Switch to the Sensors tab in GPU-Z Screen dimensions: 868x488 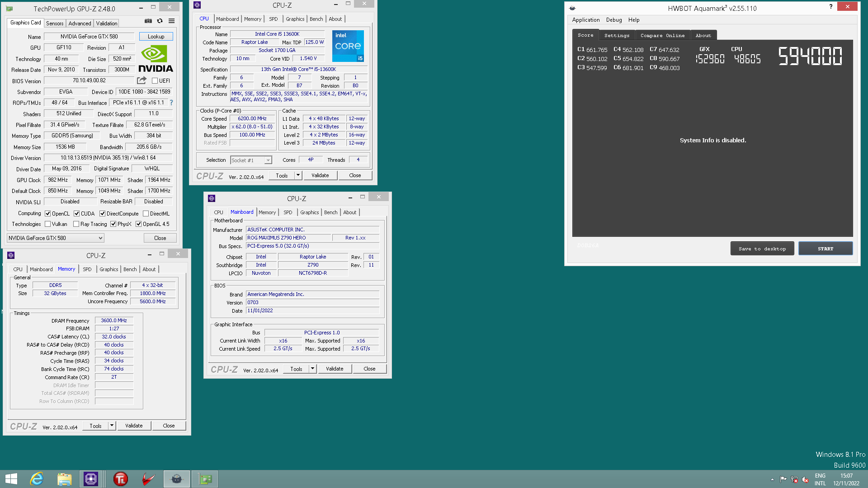(55, 23)
